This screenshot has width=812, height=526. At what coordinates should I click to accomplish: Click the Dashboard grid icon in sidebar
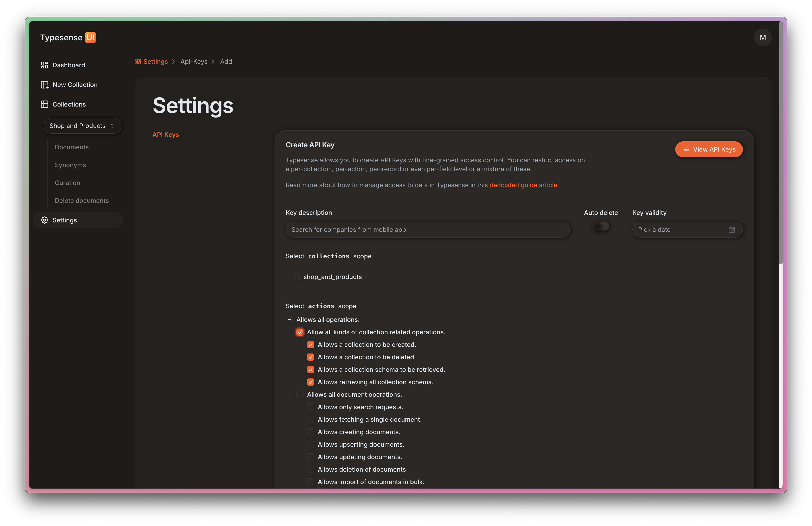coord(44,65)
